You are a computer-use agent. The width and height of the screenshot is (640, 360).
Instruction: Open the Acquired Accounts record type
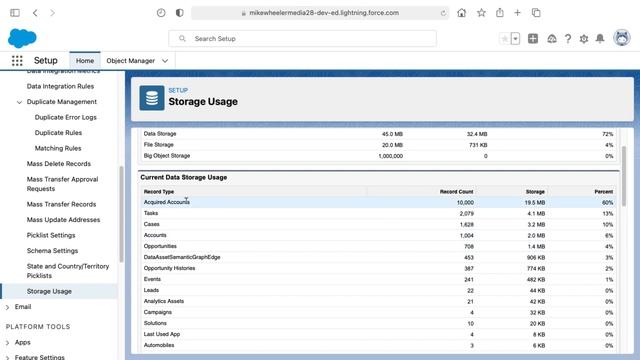167,202
